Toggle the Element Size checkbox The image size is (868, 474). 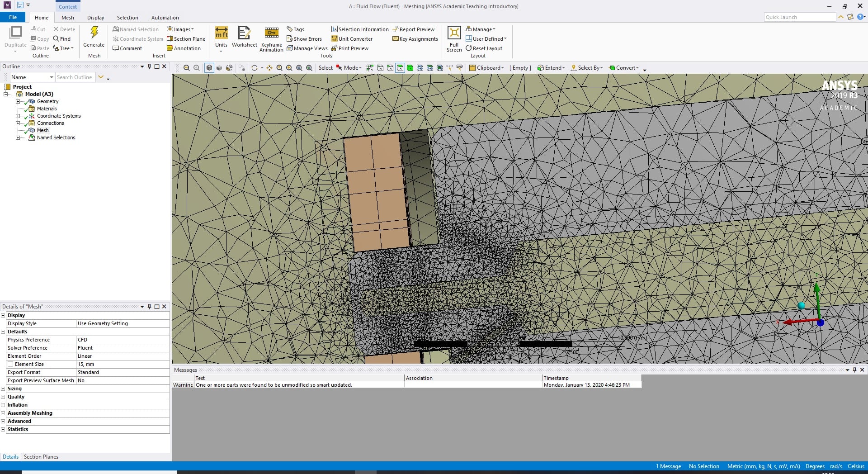point(10,364)
